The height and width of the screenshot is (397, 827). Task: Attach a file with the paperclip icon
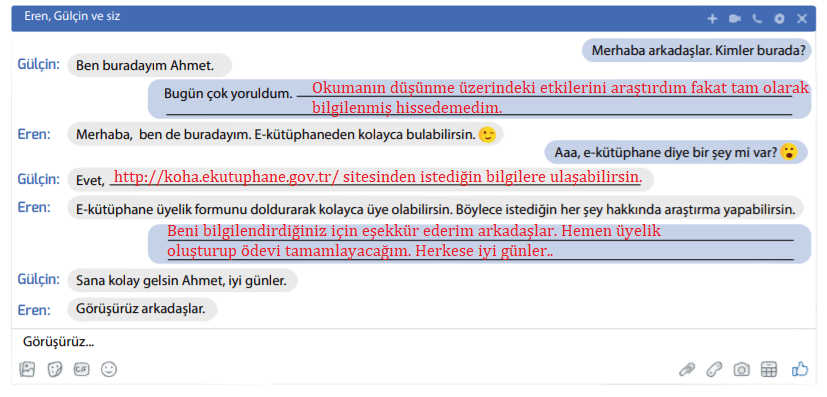point(687,370)
